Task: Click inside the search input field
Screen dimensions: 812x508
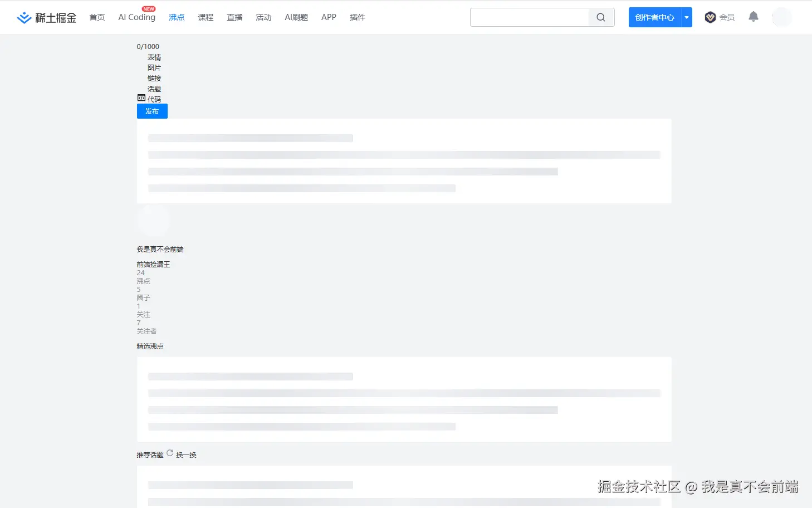Action: click(529, 17)
